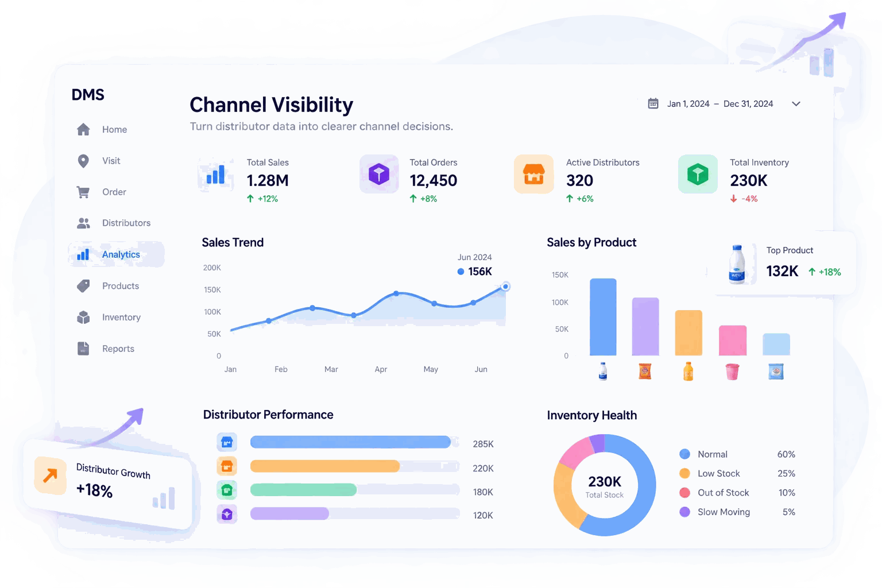The height and width of the screenshot is (588, 882).
Task: Click the calendar icon beside date range
Action: (x=653, y=103)
